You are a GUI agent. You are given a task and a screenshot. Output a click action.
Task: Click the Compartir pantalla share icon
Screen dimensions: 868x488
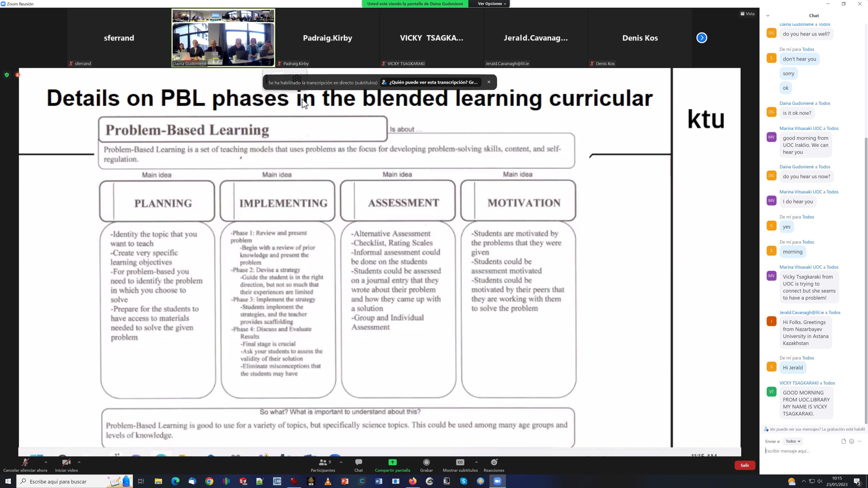[392, 463]
